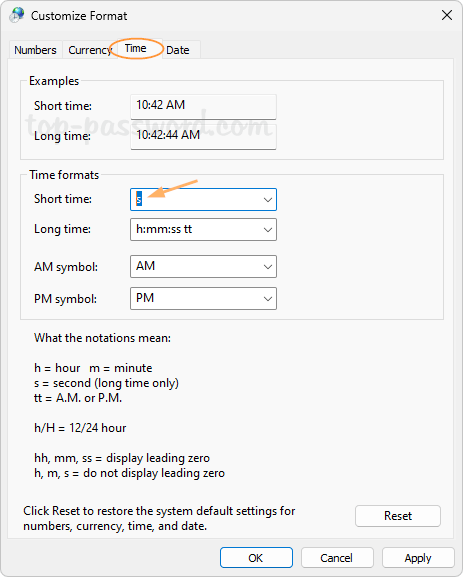The width and height of the screenshot is (463, 577).
Task: Click the Short time example showing 10:42 AM
Action: pos(203,106)
